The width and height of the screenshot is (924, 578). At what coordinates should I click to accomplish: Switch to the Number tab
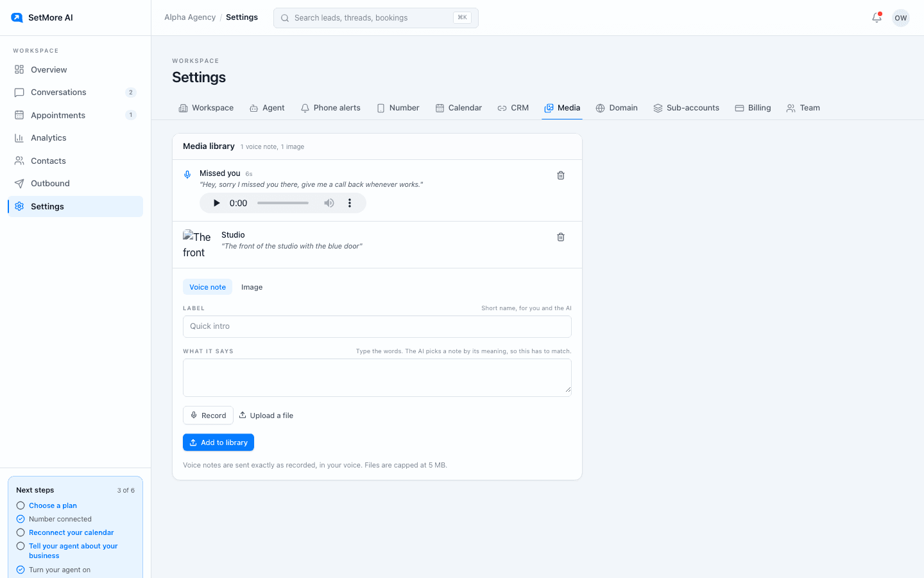(x=398, y=108)
